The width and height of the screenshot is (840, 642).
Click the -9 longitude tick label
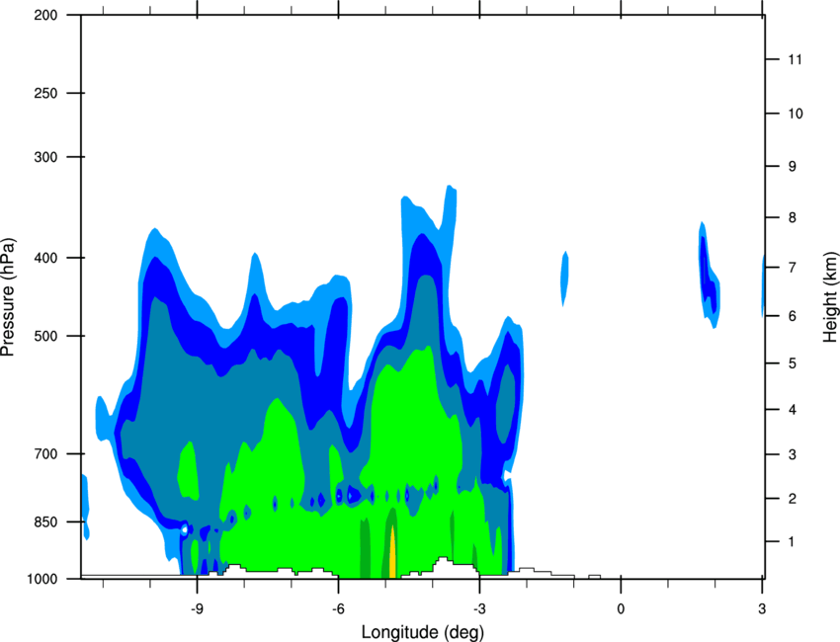197,608
